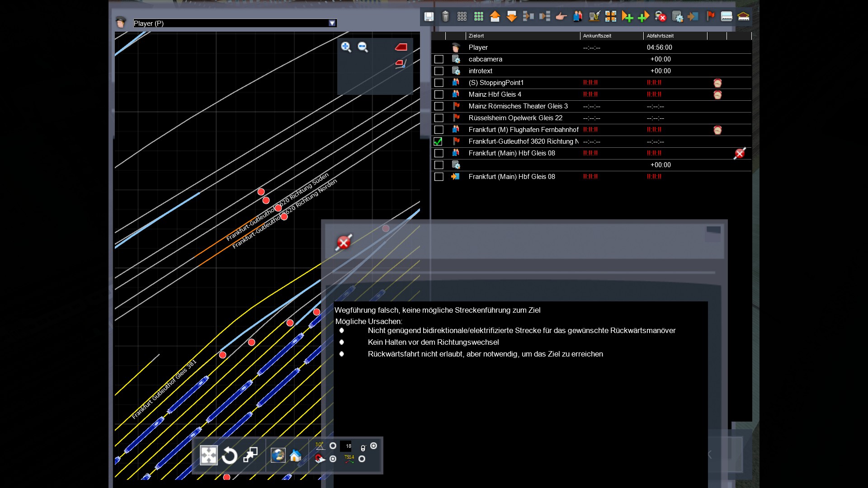This screenshot has width=868, height=488.
Task: Open the Player (P) dropdown
Action: tap(332, 23)
